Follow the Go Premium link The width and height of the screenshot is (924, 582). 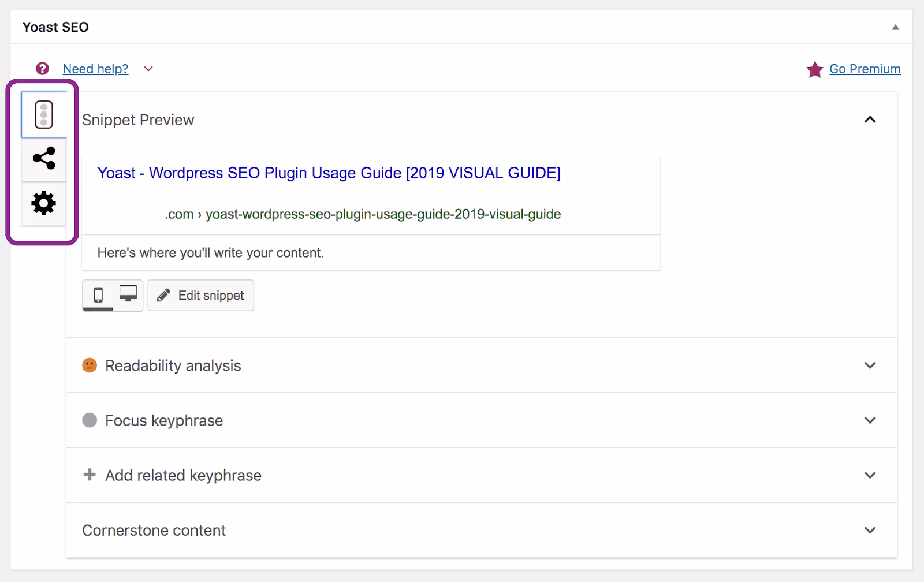(865, 69)
